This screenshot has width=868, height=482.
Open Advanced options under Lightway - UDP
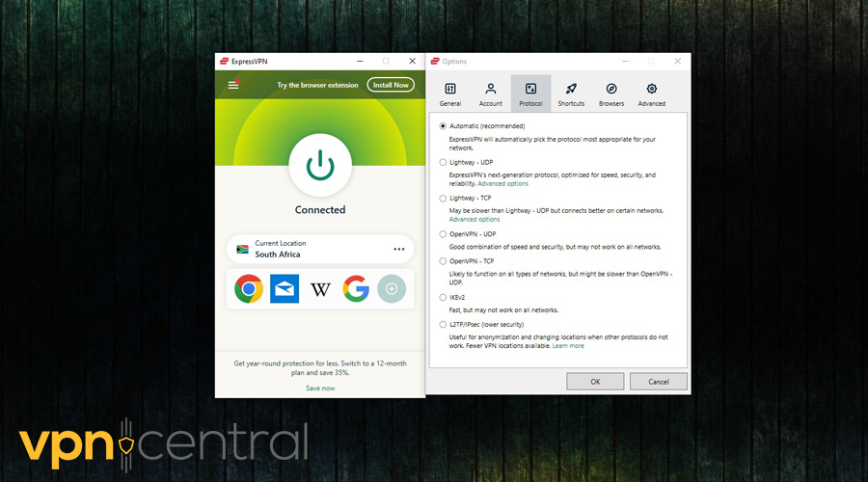point(502,184)
